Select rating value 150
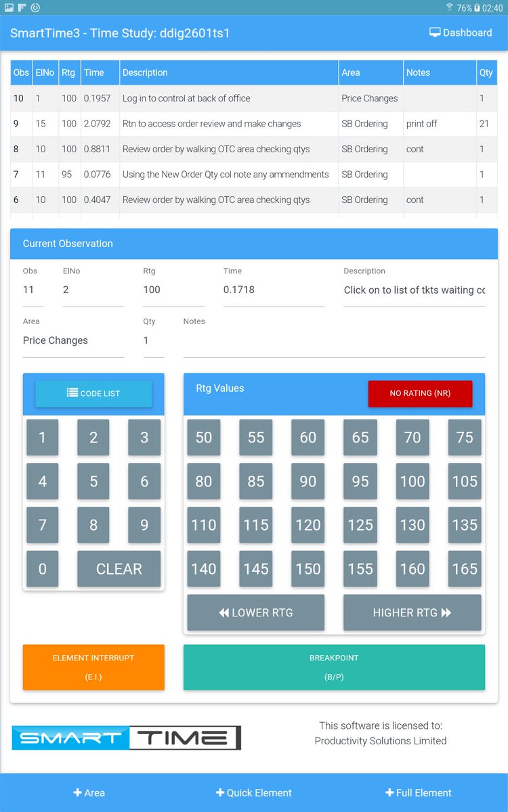The width and height of the screenshot is (508, 812). 308,569
